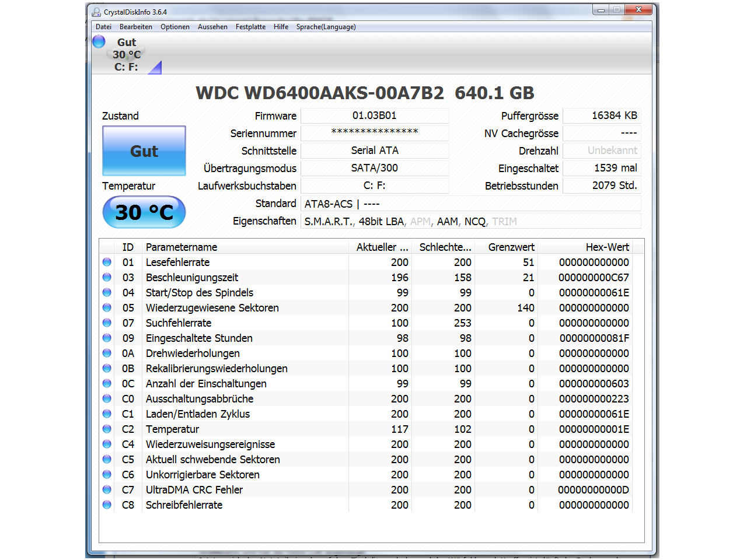The image size is (747, 560).
Task: Click the Hex-Wert column header
Action: (x=585, y=247)
